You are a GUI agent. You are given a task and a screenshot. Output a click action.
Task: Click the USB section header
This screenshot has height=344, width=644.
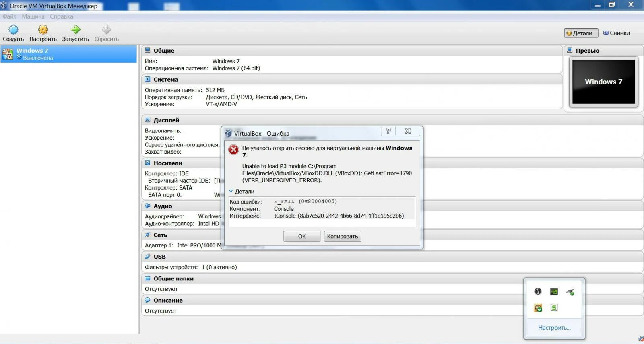tap(392, 256)
